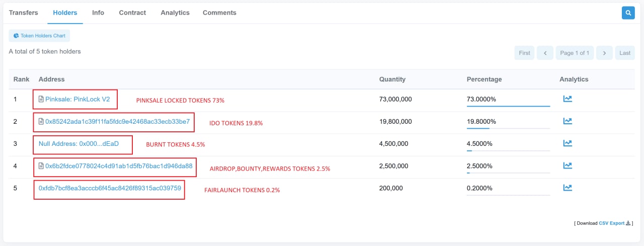Open address 0xfdb7bcf8ea3acccb6f45ac8426f89315ac039759
Viewport: 644px width, 246px height.
[x=110, y=188]
